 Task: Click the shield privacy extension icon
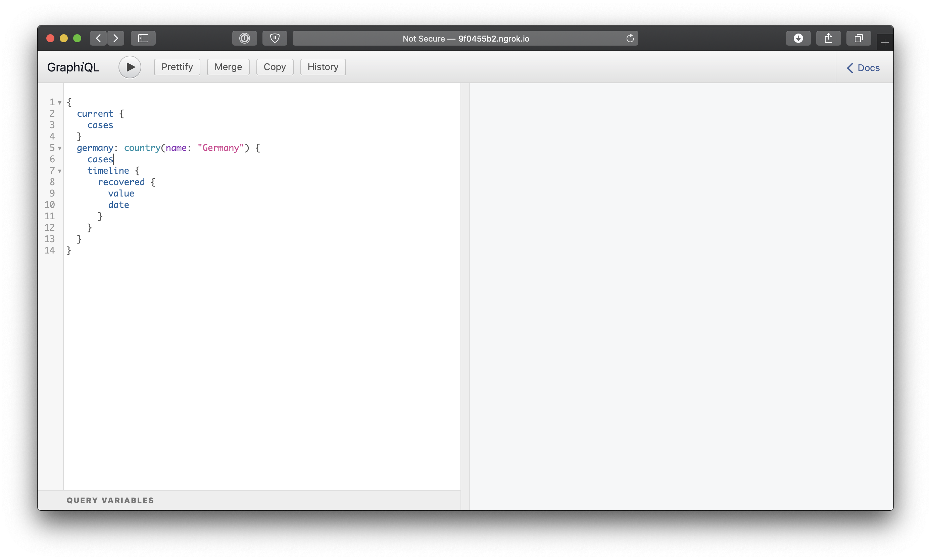pyautogui.click(x=275, y=38)
